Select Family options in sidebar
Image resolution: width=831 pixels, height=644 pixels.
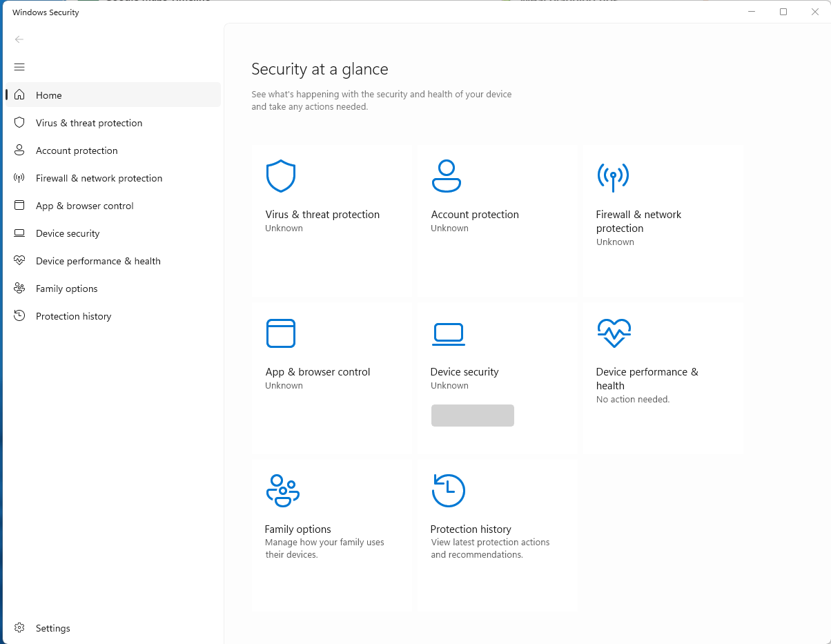[113, 288]
